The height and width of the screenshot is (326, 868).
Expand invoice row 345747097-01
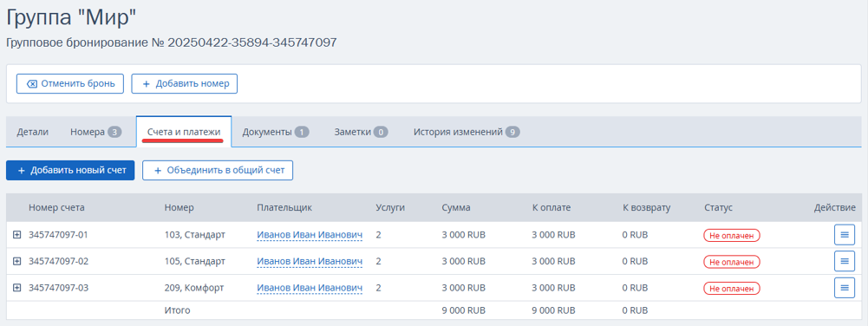pos(16,235)
